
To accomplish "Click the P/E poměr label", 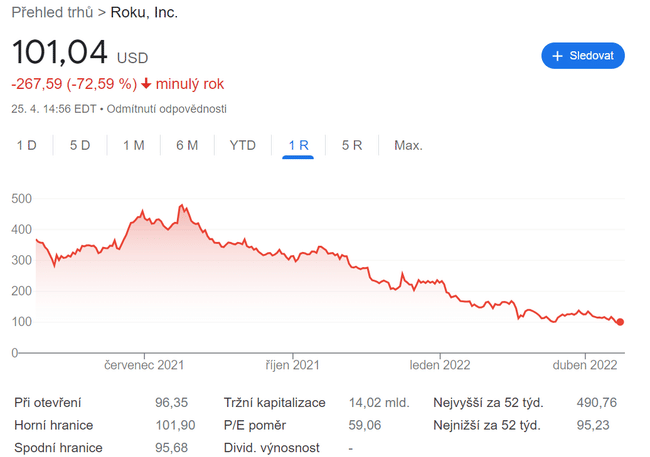I will 254,425.
